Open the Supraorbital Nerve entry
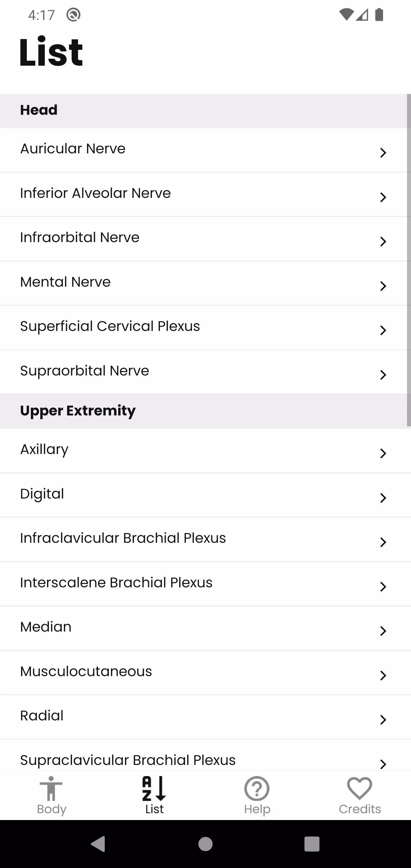This screenshot has height=868, width=411. [205, 372]
